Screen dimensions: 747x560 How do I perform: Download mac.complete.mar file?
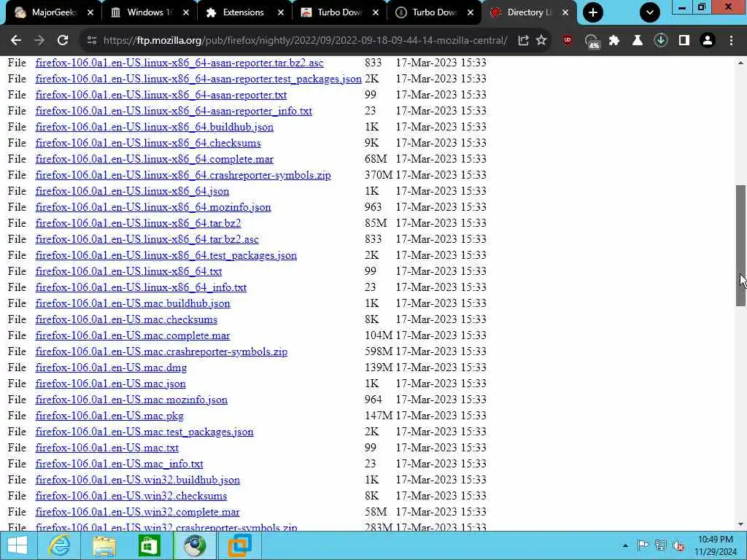tap(133, 335)
